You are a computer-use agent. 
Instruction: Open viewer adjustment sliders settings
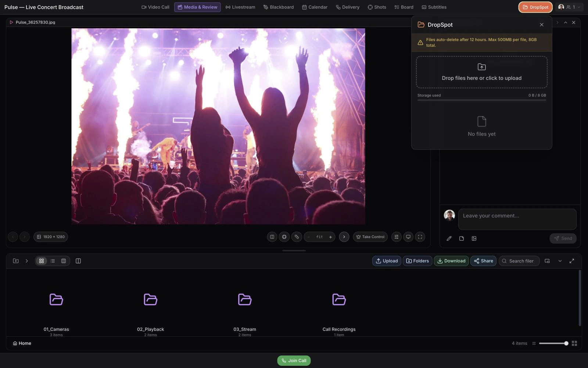point(396,237)
